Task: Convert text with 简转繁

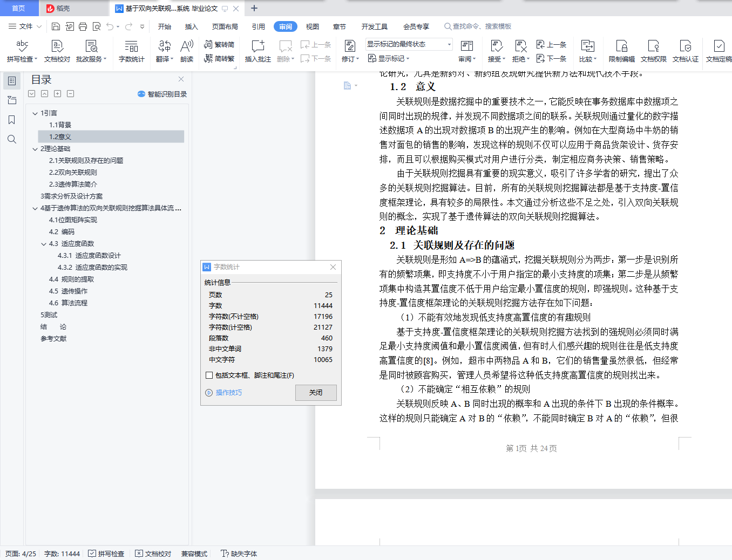Action: [x=219, y=59]
